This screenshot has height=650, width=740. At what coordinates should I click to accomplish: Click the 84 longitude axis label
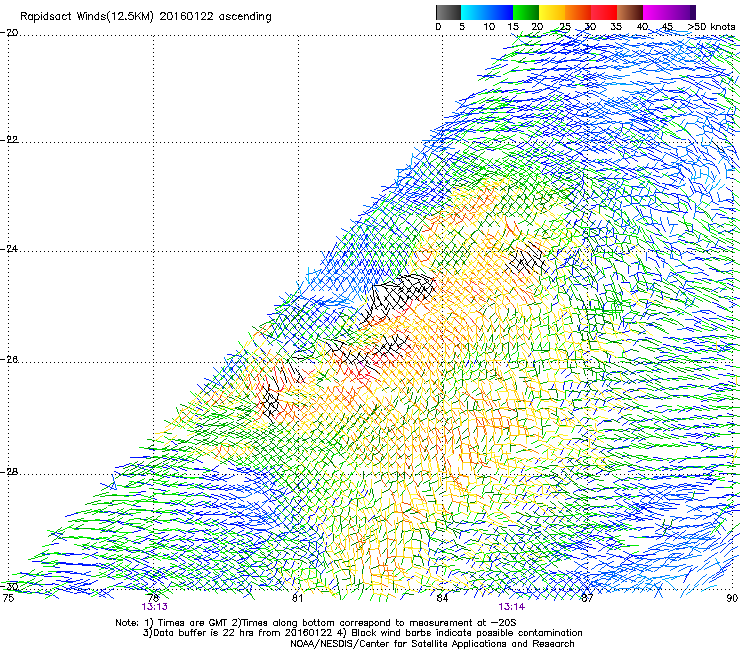click(442, 598)
